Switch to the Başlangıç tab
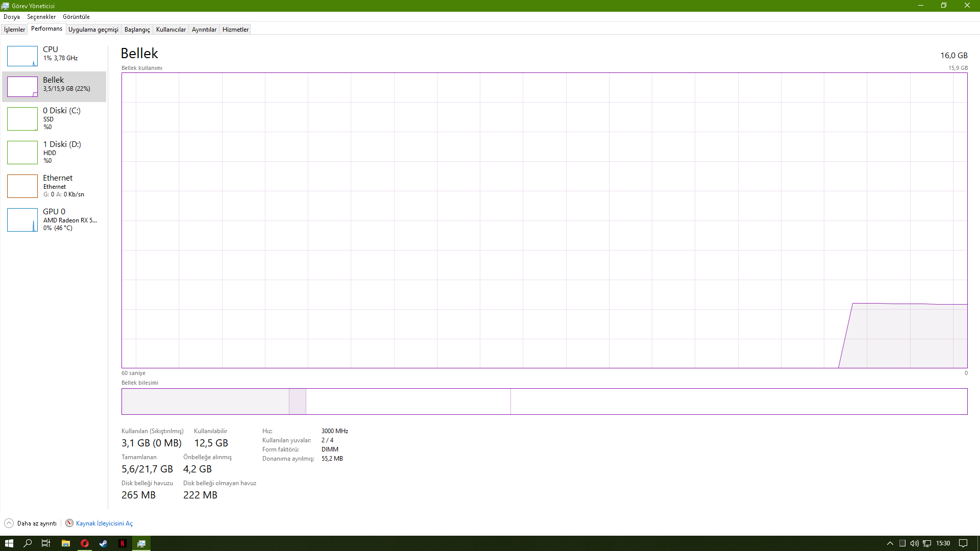The image size is (980, 551). tap(137, 30)
